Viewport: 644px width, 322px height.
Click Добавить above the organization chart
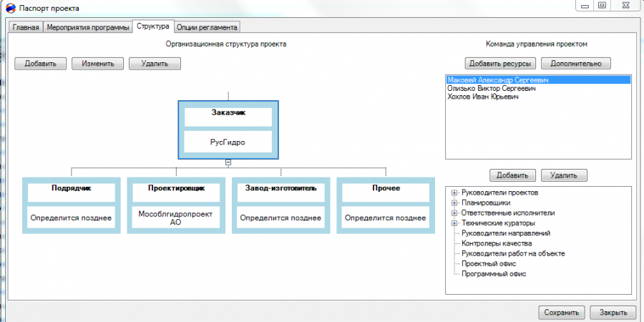[x=40, y=64]
